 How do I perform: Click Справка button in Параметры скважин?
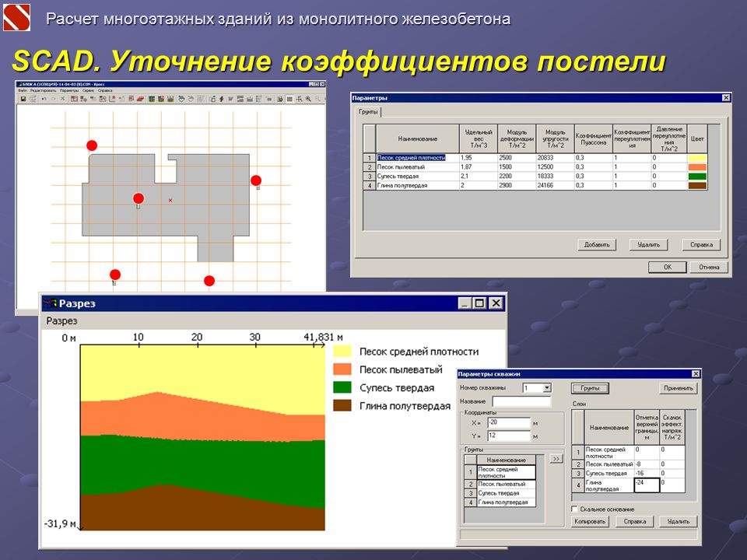[x=635, y=521]
